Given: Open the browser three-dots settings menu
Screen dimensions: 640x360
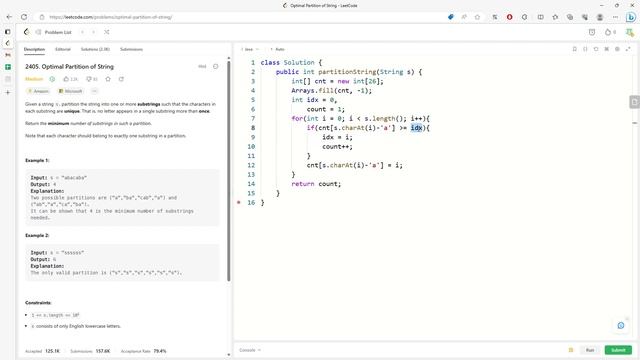Looking at the screenshot, I should [615, 17].
